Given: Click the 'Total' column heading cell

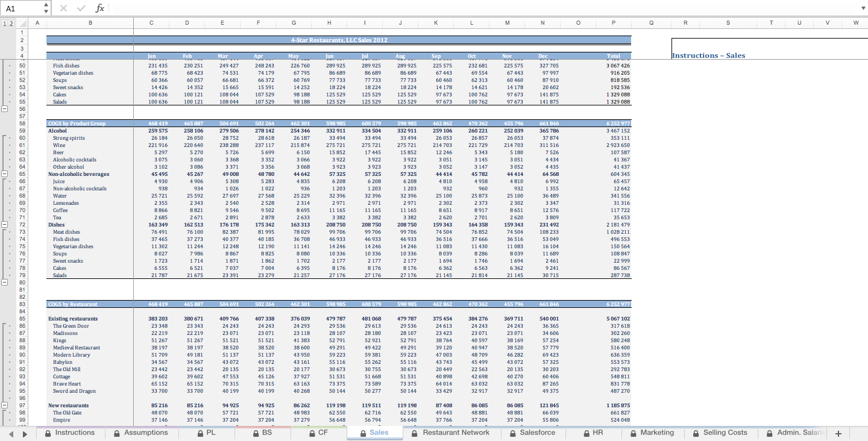Looking at the screenshot, I should [x=614, y=56].
